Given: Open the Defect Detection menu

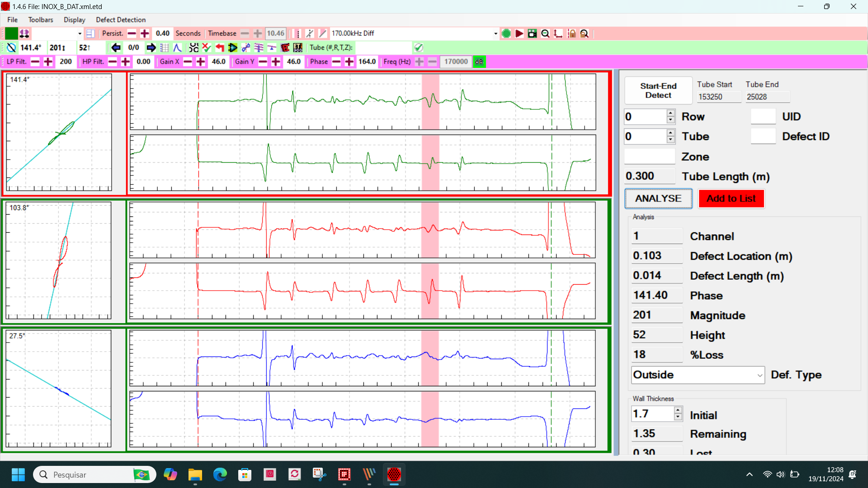Looking at the screenshot, I should [x=121, y=20].
